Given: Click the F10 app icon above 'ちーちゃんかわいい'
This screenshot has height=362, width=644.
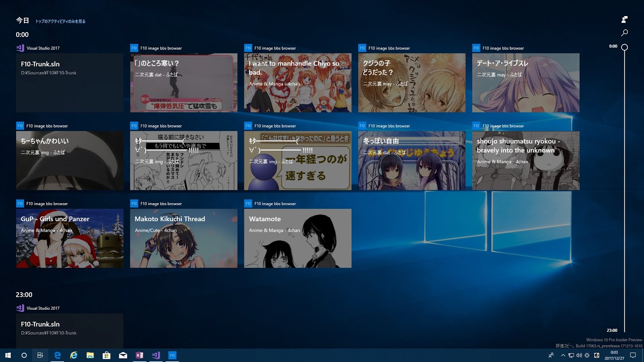Looking at the screenshot, I should click(x=20, y=126).
